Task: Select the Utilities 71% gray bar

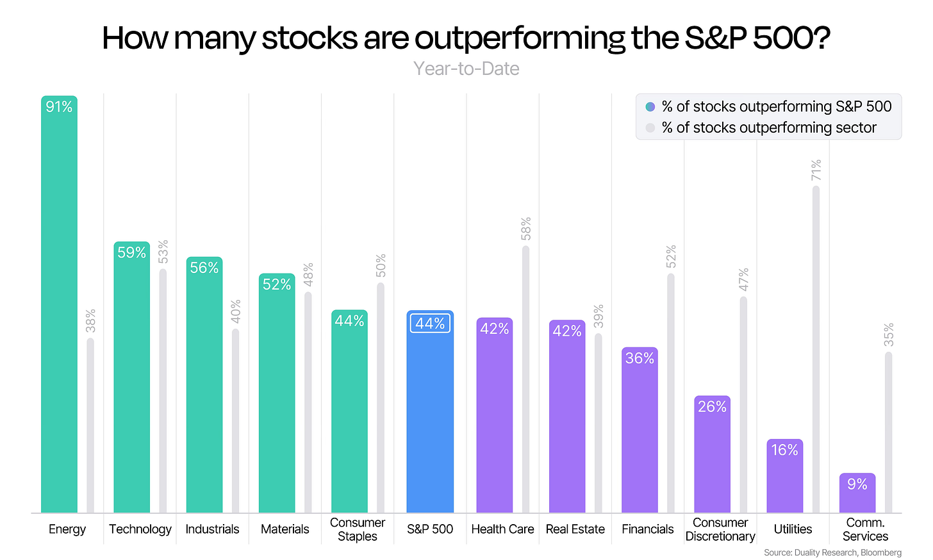Action: tap(816, 349)
